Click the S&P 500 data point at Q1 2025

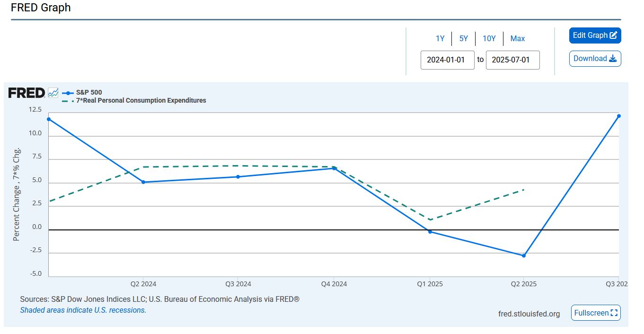click(430, 232)
